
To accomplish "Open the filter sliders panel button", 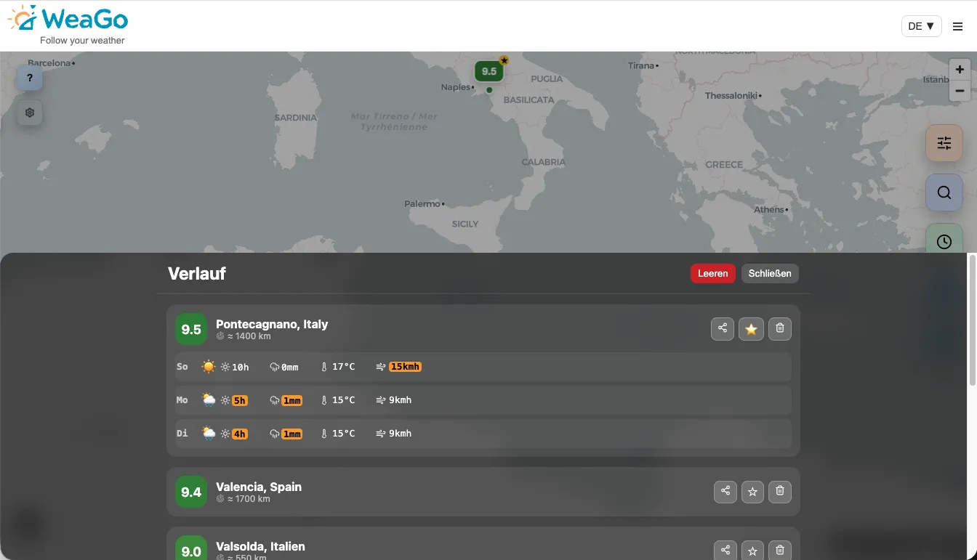I will point(944,143).
